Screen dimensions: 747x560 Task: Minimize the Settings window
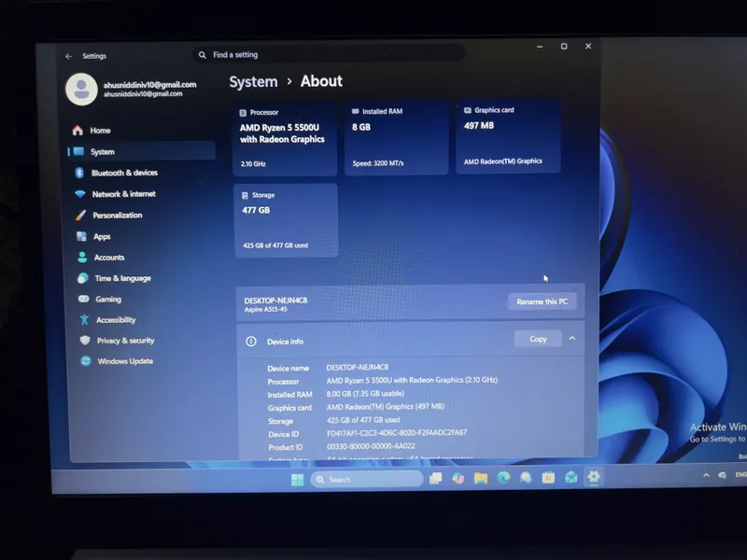click(540, 47)
